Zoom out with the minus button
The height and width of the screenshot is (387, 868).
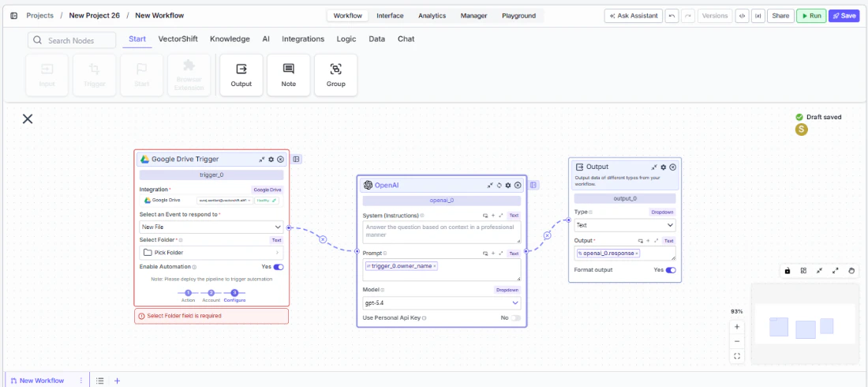click(737, 341)
